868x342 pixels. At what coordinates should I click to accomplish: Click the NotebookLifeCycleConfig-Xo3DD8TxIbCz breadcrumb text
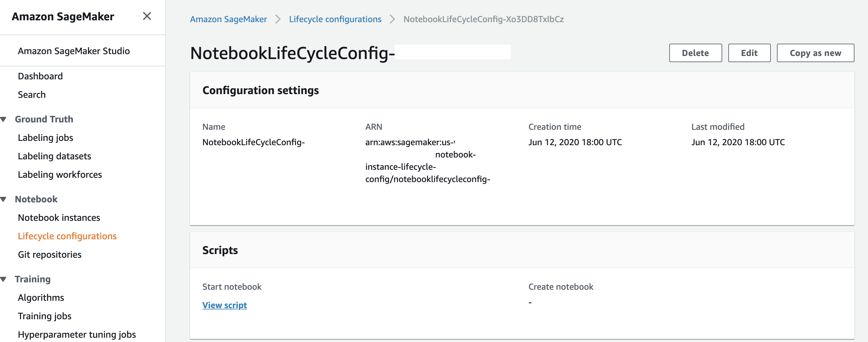[484, 19]
